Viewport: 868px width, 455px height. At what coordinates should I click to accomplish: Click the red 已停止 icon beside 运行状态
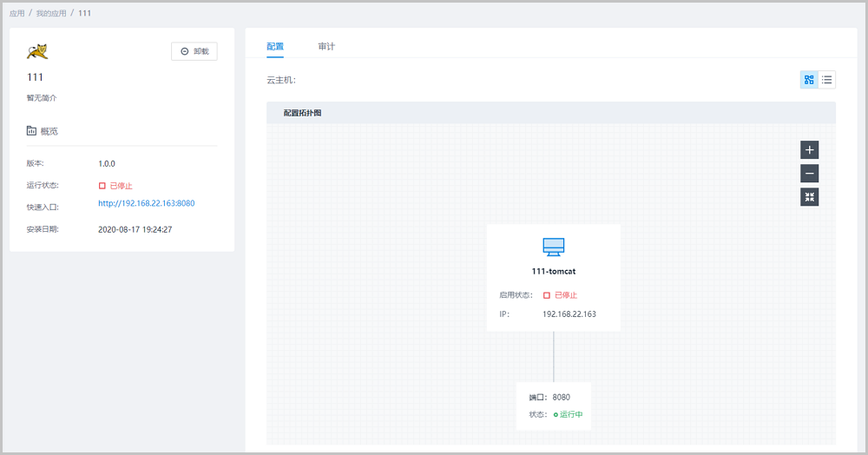pos(102,186)
